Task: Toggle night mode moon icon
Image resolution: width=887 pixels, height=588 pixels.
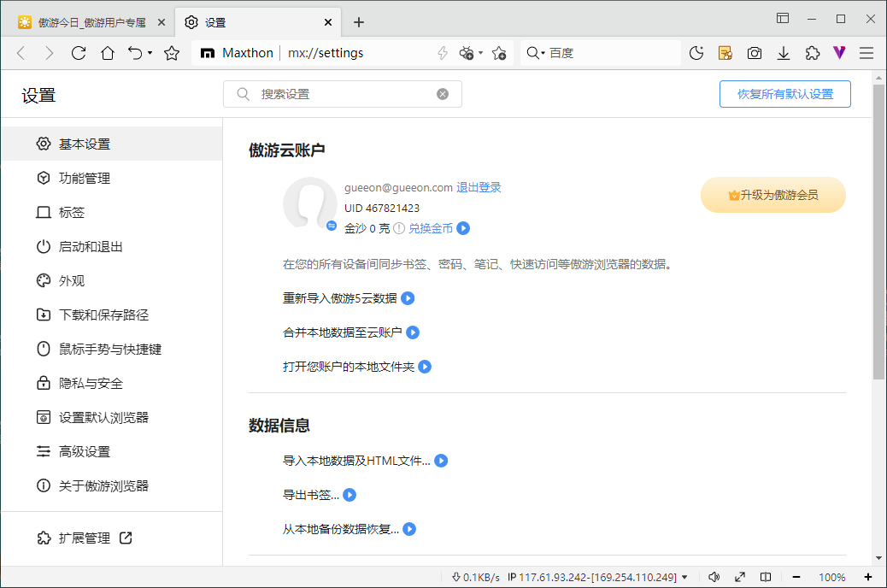Action: 696,53
